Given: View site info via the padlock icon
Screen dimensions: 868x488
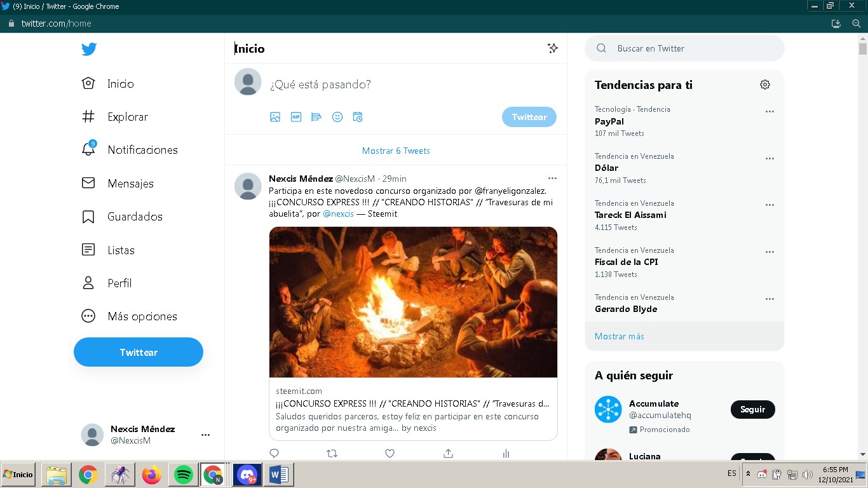Looking at the screenshot, I should click(11, 24).
